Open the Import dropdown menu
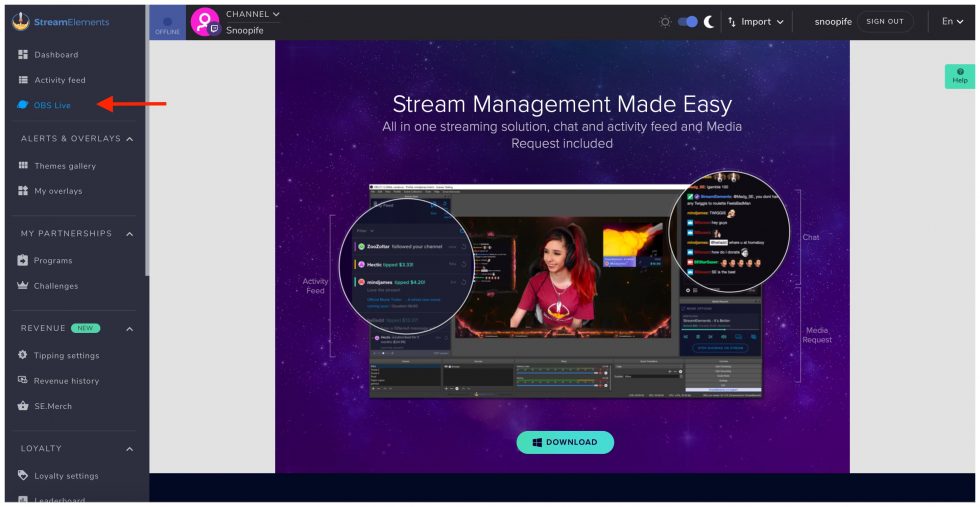This screenshot has width=980, height=507. pos(756,22)
